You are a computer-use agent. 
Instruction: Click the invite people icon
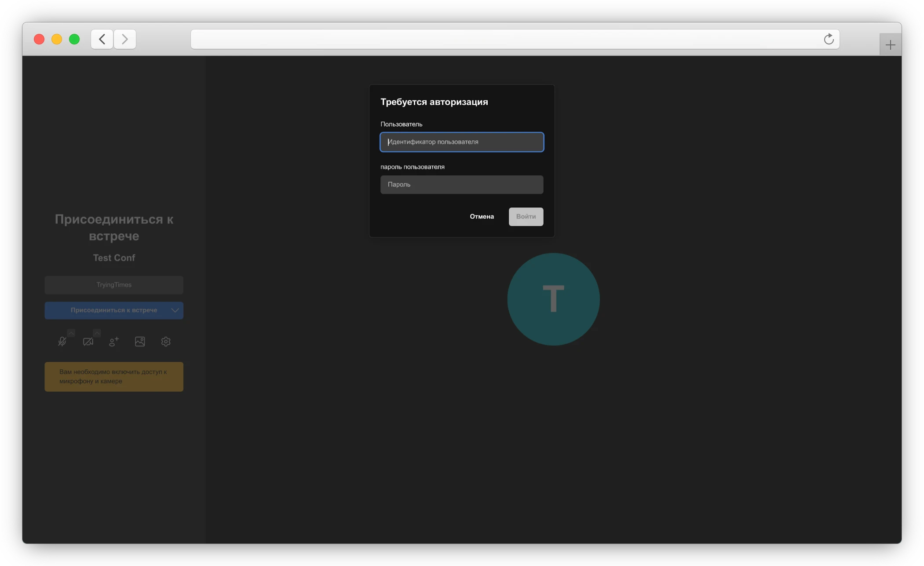point(114,342)
